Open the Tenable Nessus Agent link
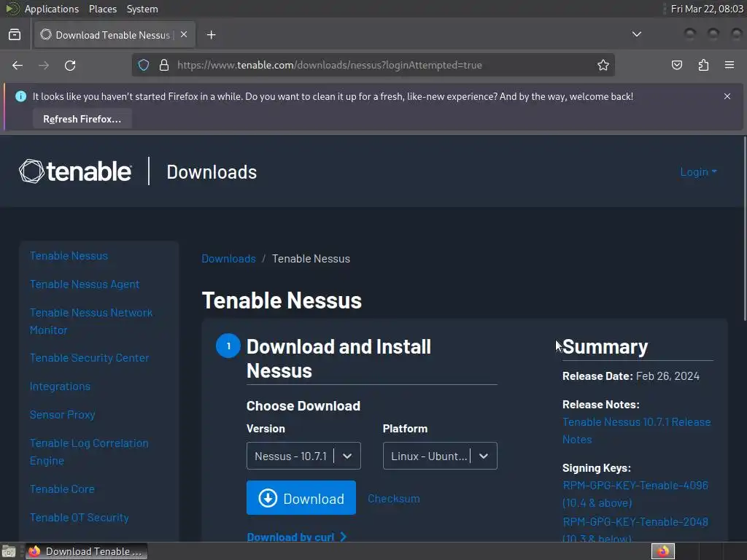The height and width of the screenshot is (560, 747). pyautogui.click(x=85, y=284)
